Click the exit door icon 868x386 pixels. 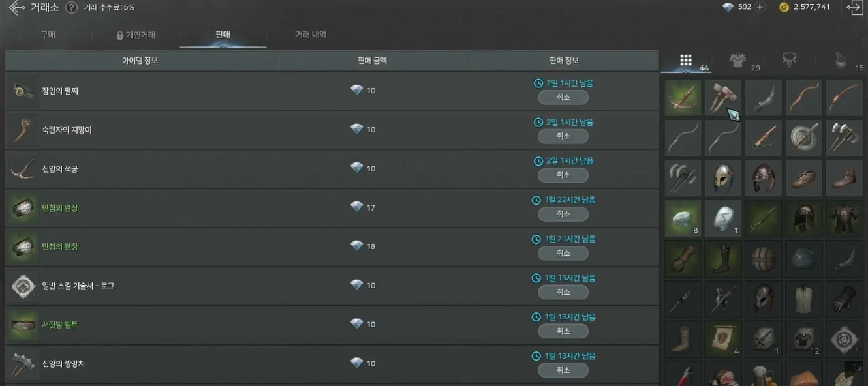coord(854,7)
